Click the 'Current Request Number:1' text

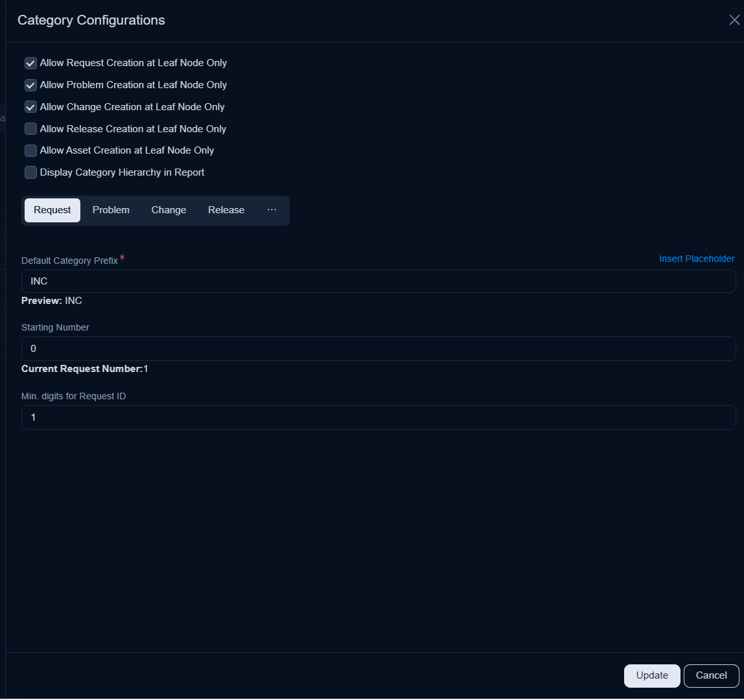point(84,369)
